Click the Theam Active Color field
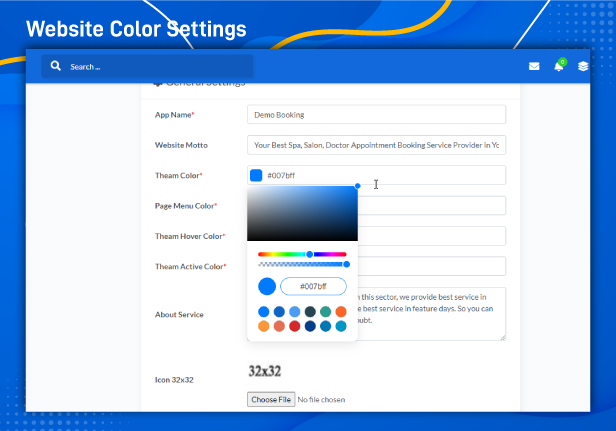The height and width of the screenshot is (431, 616). click(430, 267)
